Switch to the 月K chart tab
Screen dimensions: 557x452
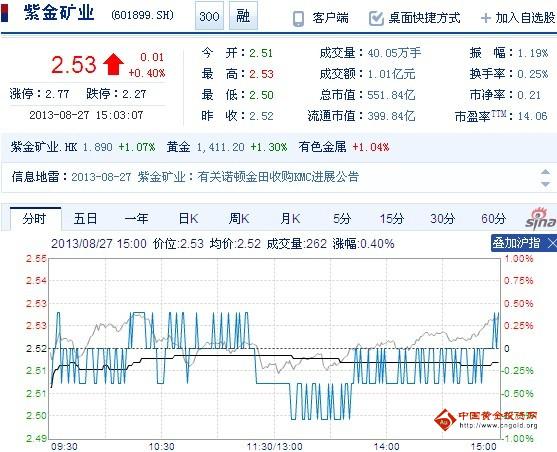pos(290,219)
